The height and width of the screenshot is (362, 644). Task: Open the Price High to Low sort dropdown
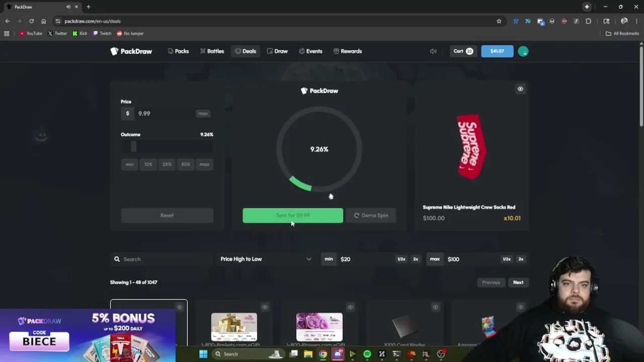tap(266, 259)
